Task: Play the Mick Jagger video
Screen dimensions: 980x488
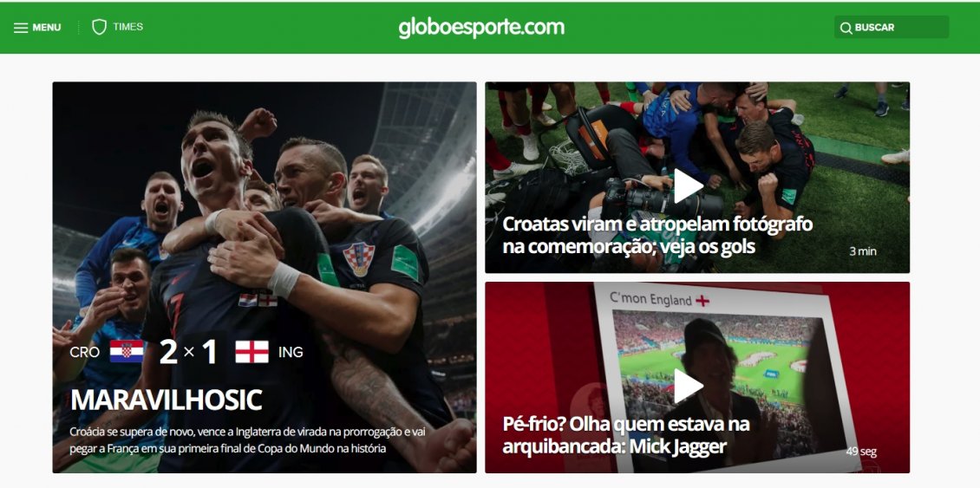Action: click(x=688, y=386)
